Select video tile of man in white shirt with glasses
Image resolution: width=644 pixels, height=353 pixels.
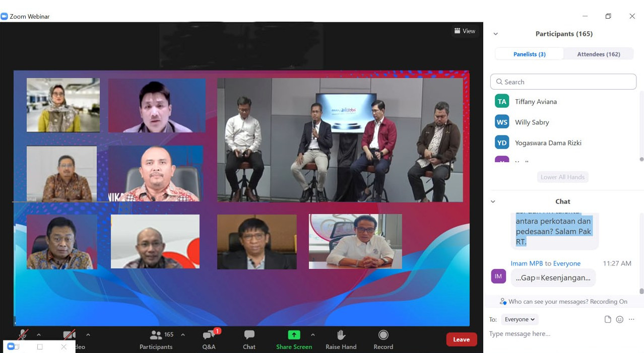pos(355,241)
